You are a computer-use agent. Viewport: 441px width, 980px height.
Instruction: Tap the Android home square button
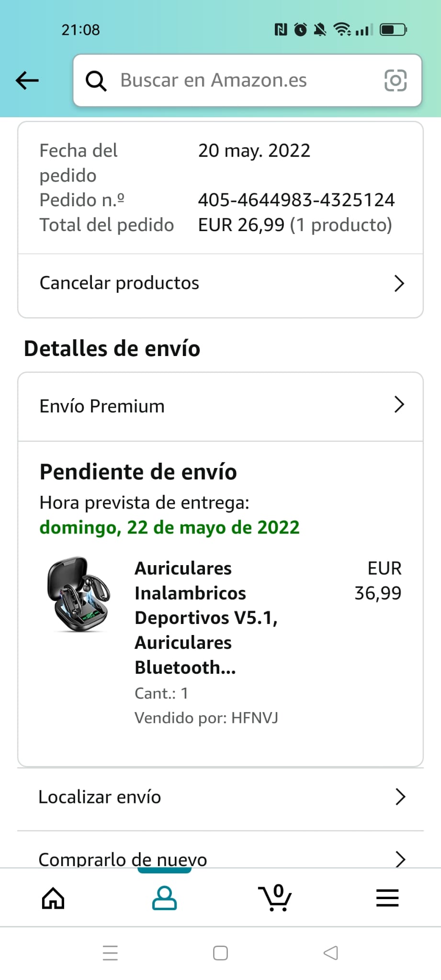click(220, 953)
